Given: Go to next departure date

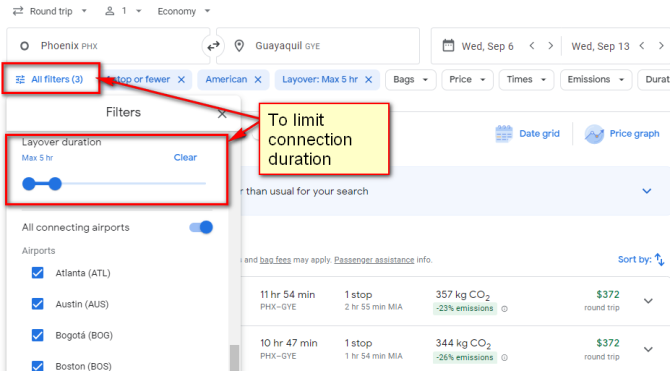Looking at the screenshot, I should tap(550, 46).
